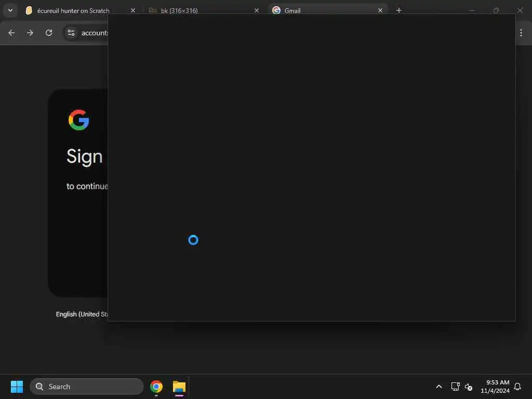
Task: Close the écureuil hunter on Scratch tab
Action: tap(132, 10)
